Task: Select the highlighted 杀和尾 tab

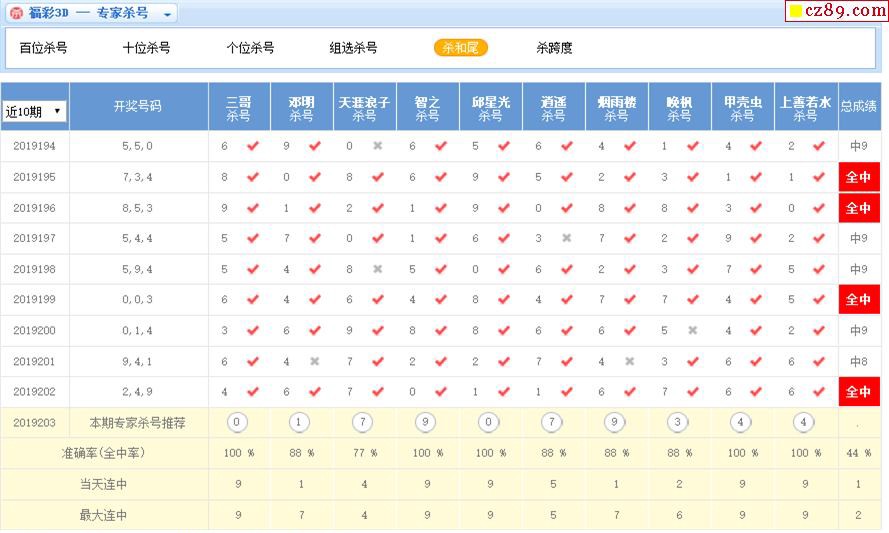Action: coord(460,48)
